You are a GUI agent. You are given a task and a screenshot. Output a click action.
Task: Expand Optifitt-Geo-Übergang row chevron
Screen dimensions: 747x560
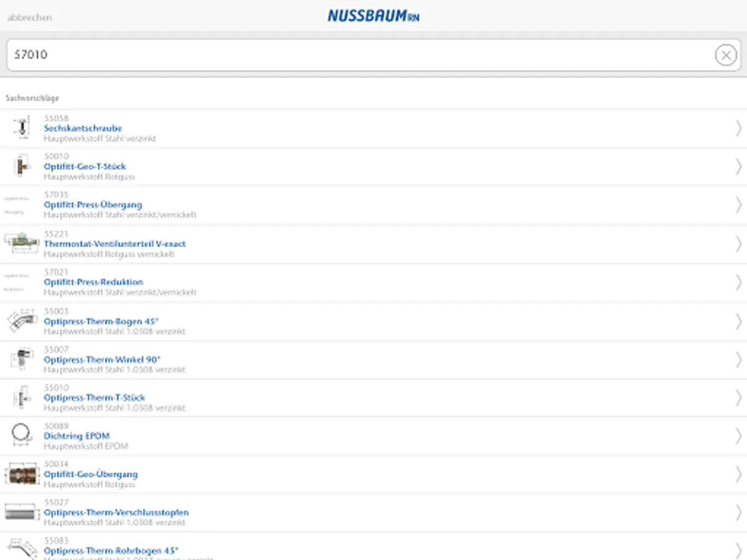point(738,474)
